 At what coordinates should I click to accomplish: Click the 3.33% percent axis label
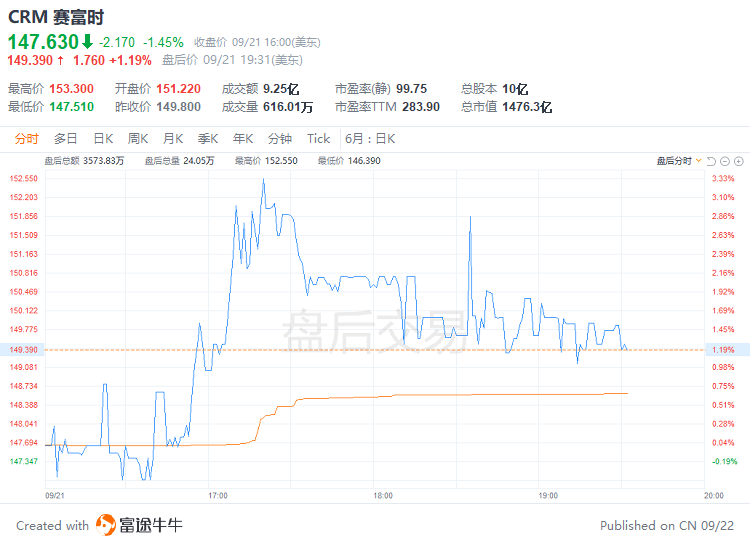(x=723, y=178)
